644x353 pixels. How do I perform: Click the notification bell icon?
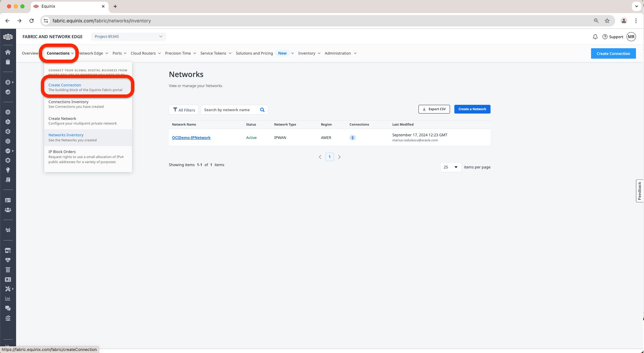pyautogui.click(x=595, y=37)
